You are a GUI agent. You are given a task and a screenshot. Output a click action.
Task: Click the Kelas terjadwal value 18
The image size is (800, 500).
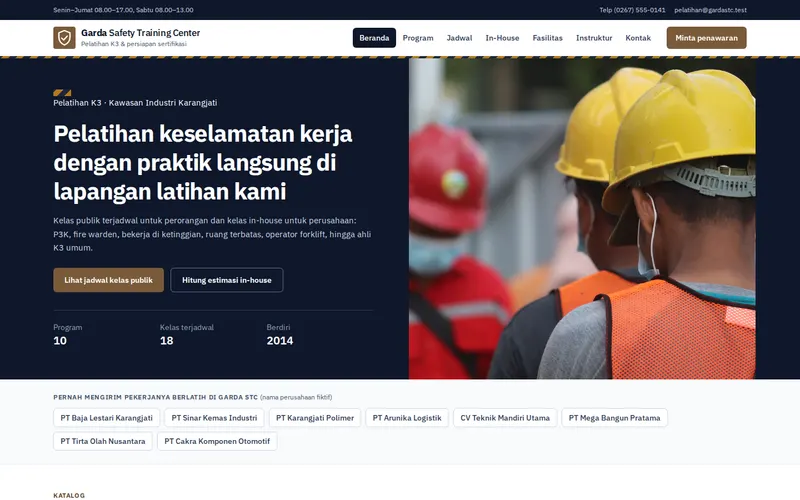click(166, 341)
